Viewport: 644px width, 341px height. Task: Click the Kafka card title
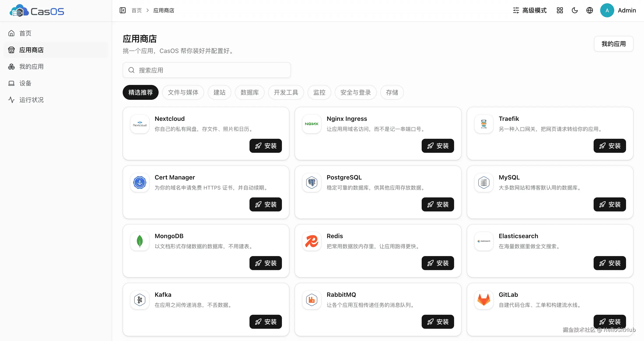[x=163, y=295]
